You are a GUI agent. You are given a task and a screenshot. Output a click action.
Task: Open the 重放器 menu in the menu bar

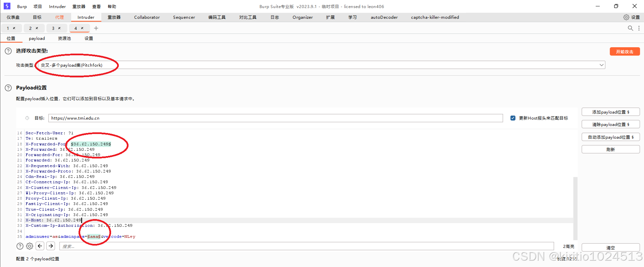pyautogui.click(x=79, y=6)
